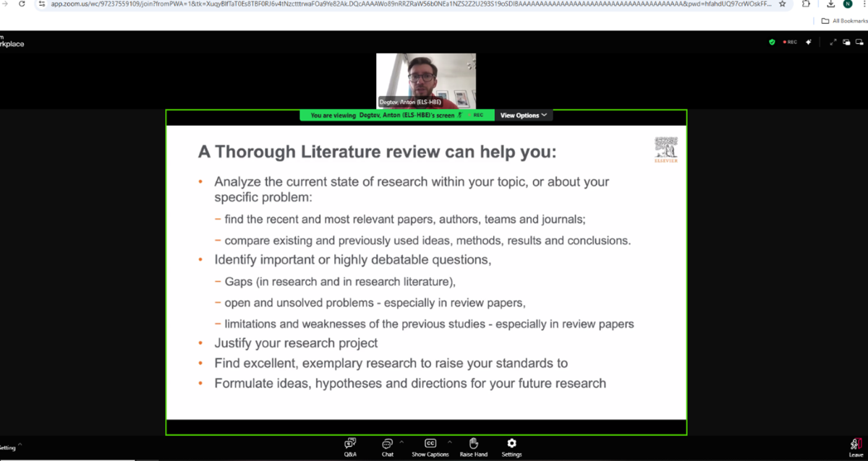This screenshot has width=868, height=461.
Task: Select Anton Degtev's video thumbnail
Action: pyautogui.click(x=426, y=80)
